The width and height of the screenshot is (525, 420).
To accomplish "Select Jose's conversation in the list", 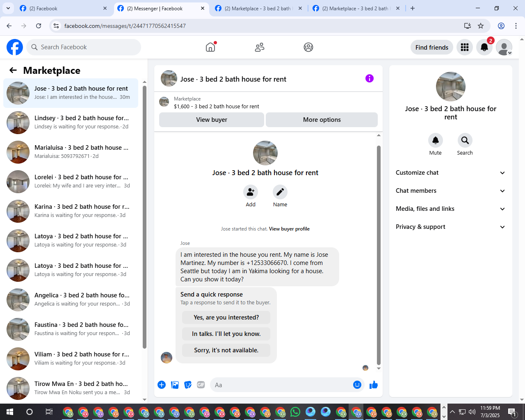I will coord(71,93).
